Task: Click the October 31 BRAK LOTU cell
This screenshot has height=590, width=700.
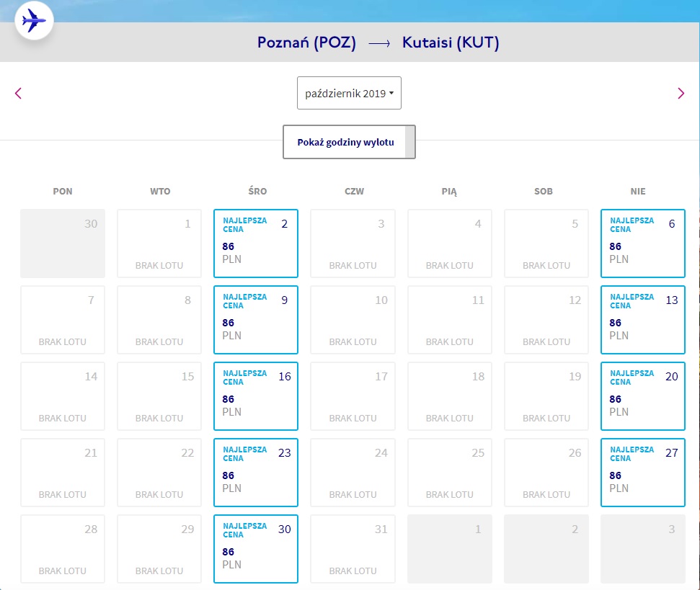Action: [353, 549]
